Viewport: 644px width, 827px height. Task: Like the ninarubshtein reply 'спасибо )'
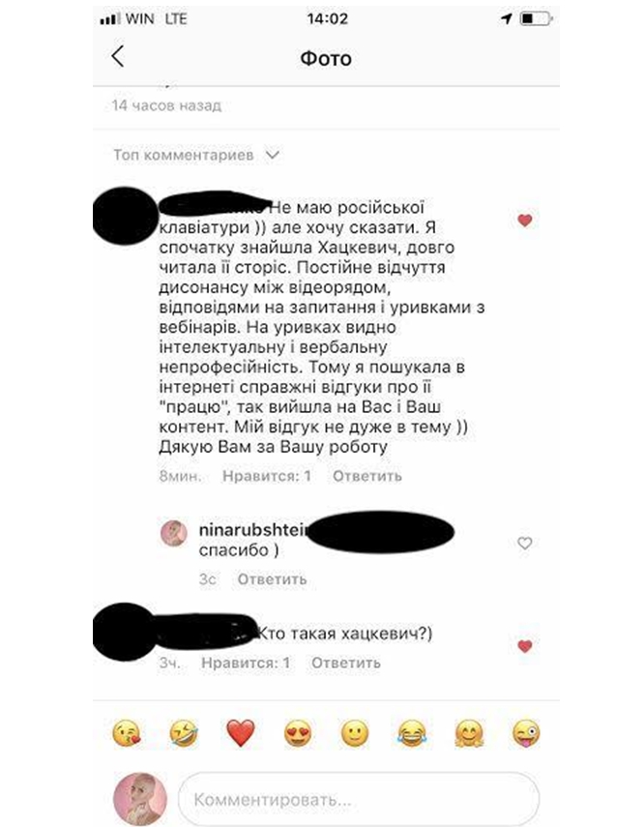click(x=525, y=543)
